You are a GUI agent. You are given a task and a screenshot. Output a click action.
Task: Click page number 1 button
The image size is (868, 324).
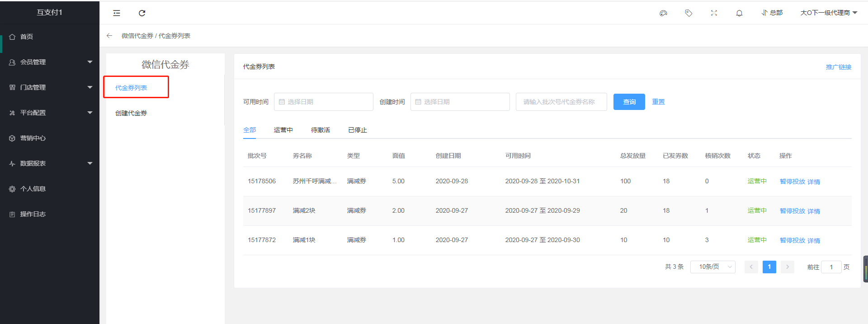[x=769, y=267]
